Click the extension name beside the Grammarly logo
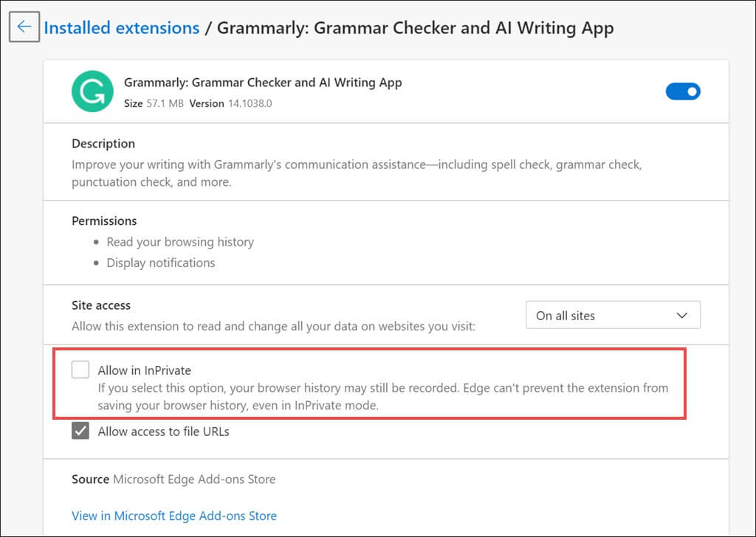The width and height of the screenshot is (756, 537). click(263, 83)
